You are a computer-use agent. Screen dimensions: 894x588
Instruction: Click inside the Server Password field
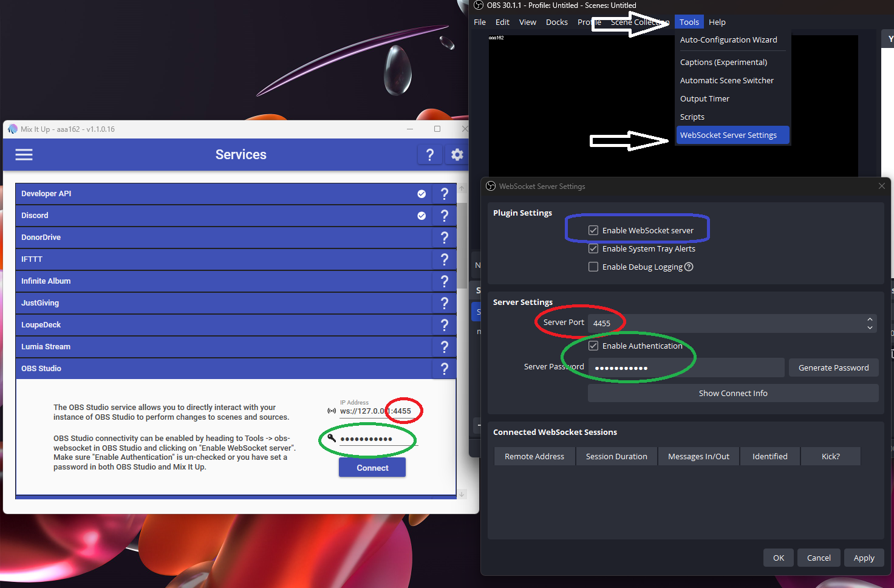coord(685,367)
